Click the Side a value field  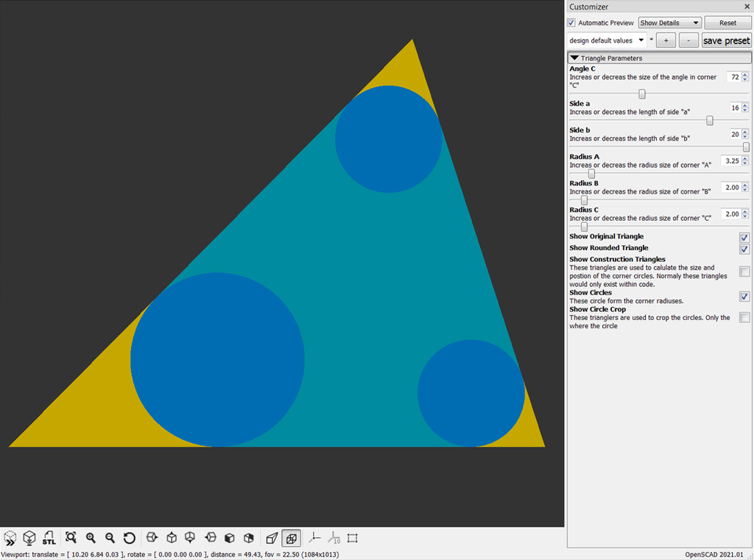click(x=734, y=107)
